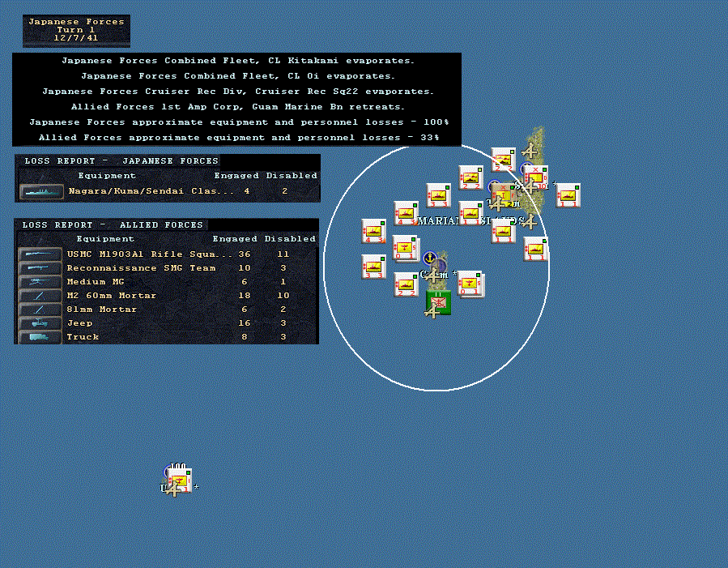Click the engaged value 16 in Jeep row
Image resolution: width=728 pixels, height=568 pixels.
coord(245,322)
